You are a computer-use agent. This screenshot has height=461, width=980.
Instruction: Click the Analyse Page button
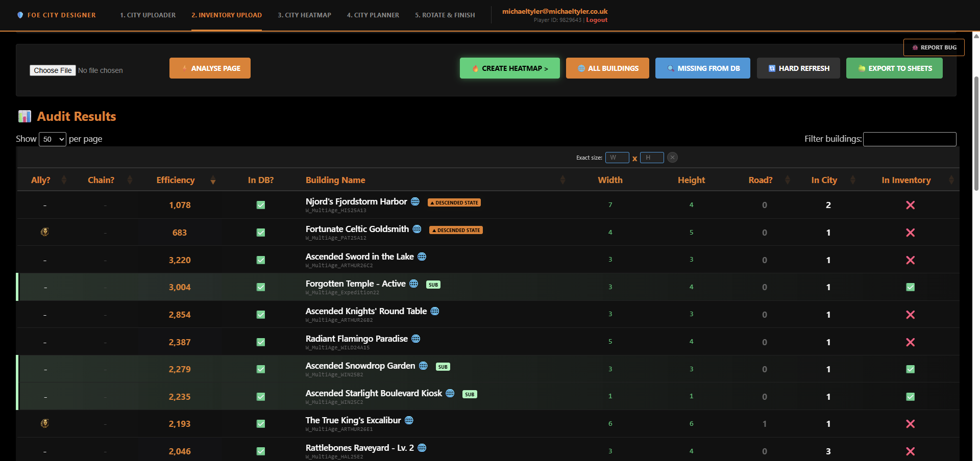point(210,68)
